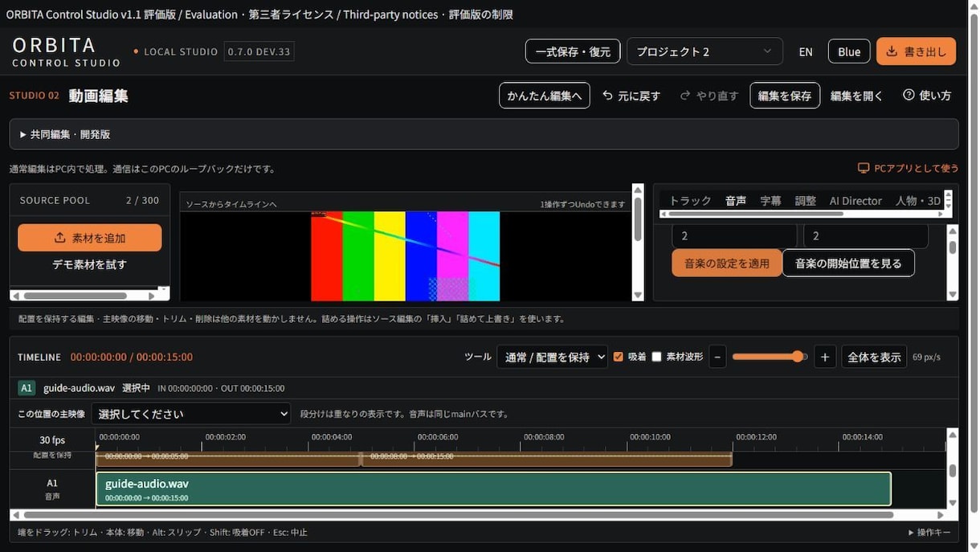Click the greyed-out やり直す redo button

pos(709,96)
